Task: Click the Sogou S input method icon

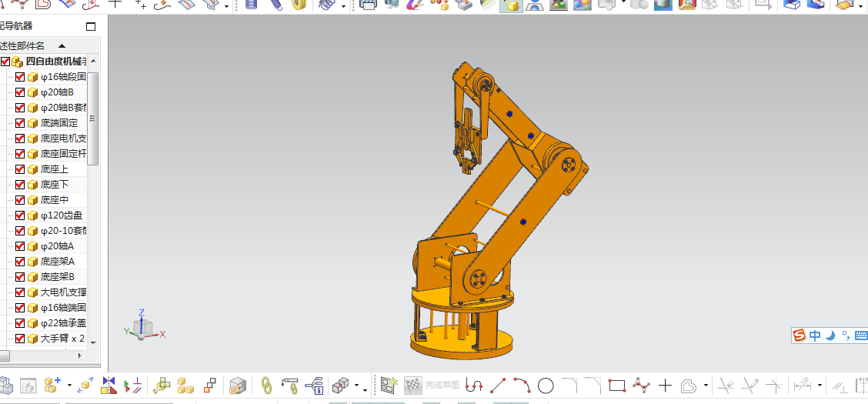Action: 800,336
